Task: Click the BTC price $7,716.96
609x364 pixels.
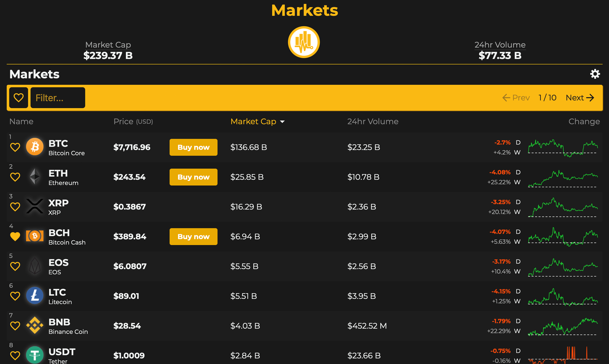Action: pos(132,147)
